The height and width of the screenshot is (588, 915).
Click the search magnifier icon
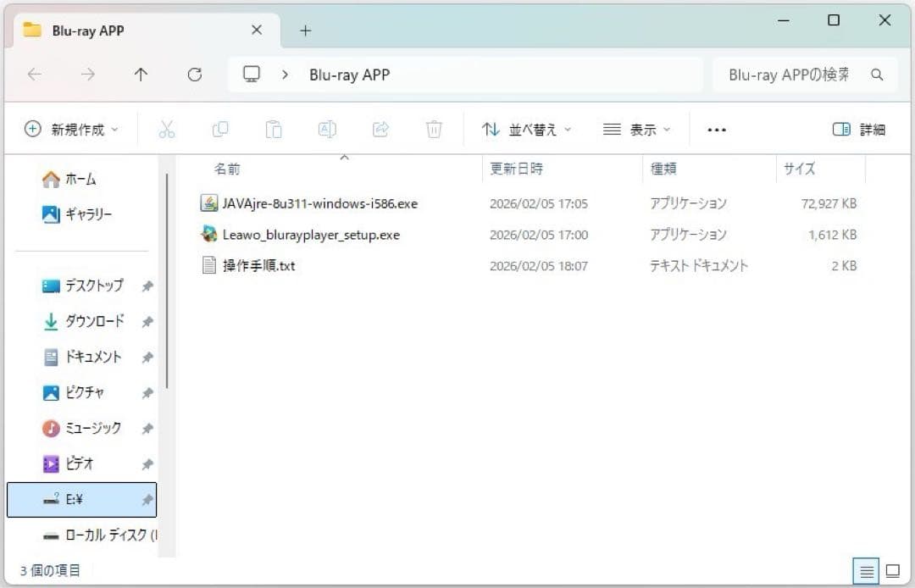[877, 75]
